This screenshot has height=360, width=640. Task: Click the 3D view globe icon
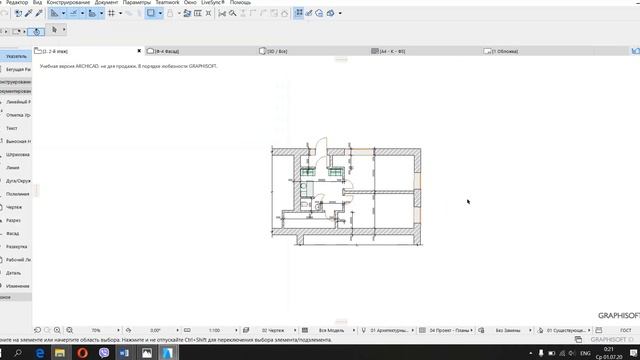click(x=319, y=13)
